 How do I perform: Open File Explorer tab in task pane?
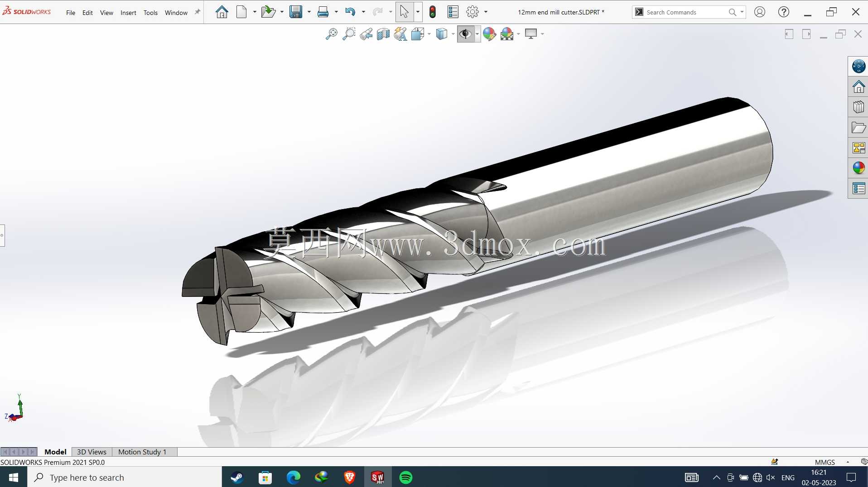(858, 128)
